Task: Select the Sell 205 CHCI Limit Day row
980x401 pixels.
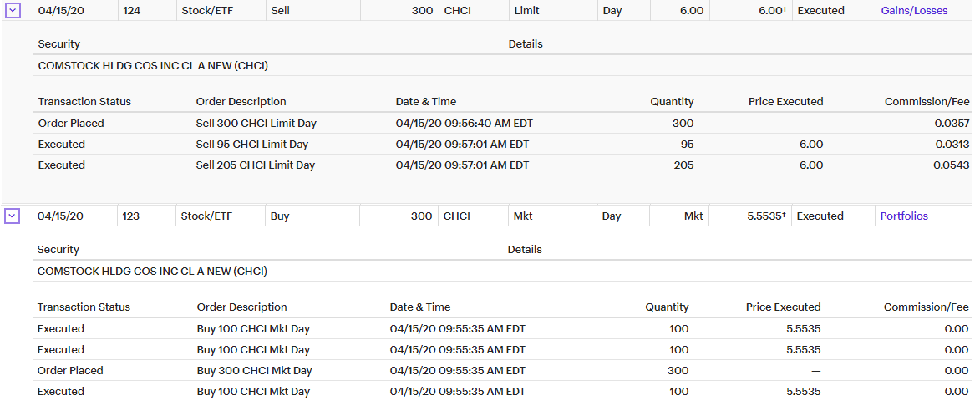Action: 256,165
